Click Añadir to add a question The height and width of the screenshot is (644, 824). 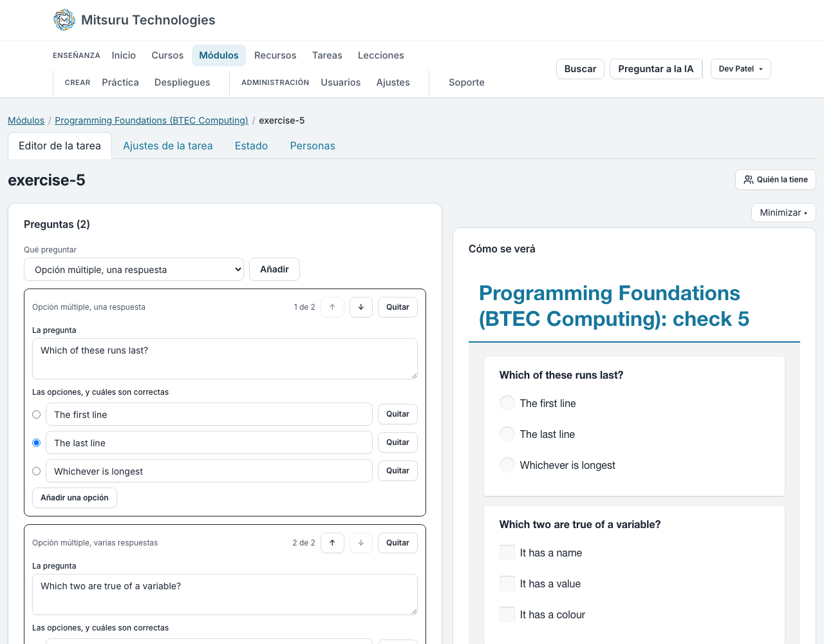click(274, 269)
